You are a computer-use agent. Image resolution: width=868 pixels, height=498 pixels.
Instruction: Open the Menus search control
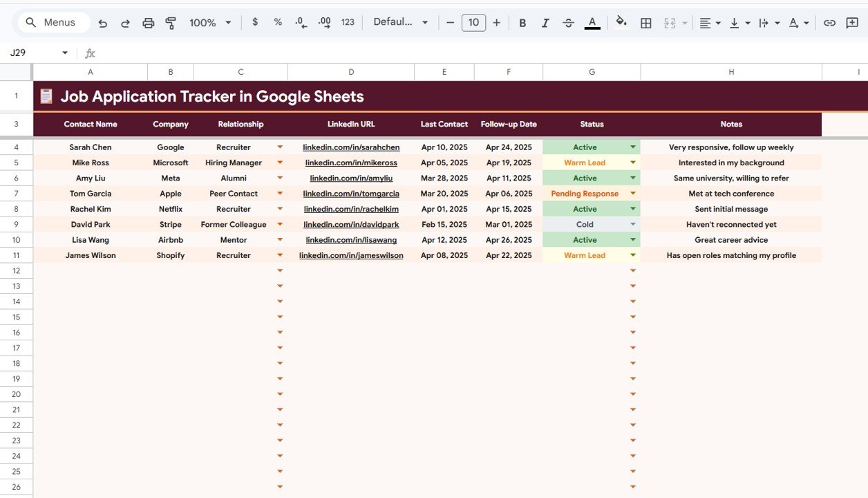point(53,22)
